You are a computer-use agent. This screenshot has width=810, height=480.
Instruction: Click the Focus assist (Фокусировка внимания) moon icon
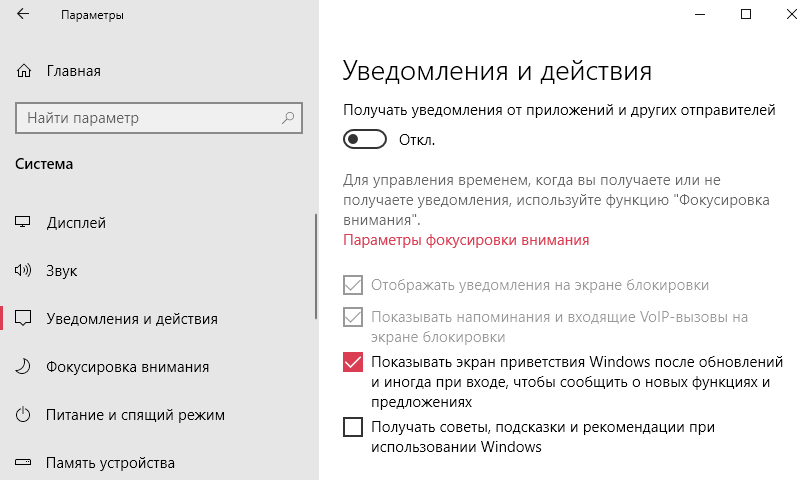24,367
